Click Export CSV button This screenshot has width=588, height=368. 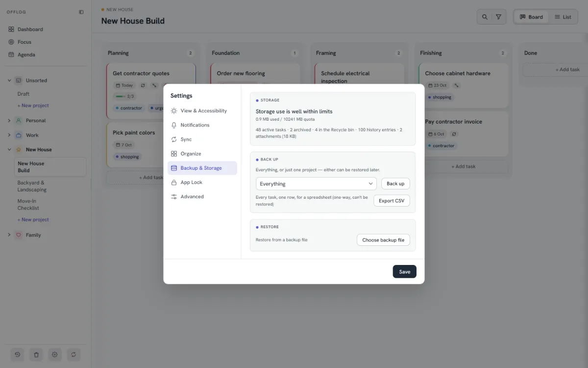point(392,201)
